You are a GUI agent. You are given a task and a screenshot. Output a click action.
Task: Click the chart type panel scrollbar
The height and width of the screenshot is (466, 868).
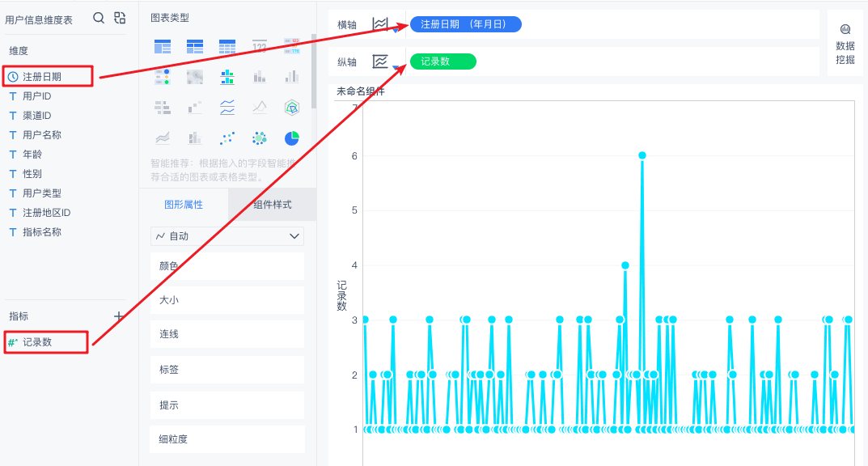(314, 71)
